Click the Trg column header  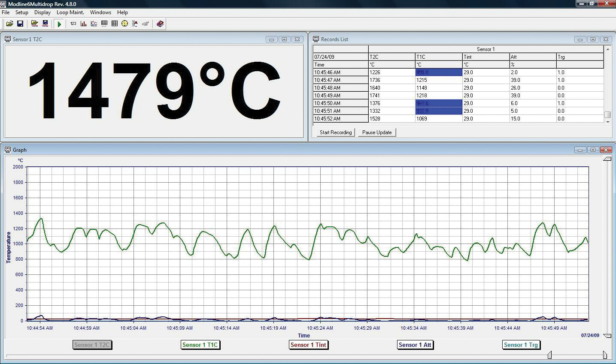pos(580,57)
